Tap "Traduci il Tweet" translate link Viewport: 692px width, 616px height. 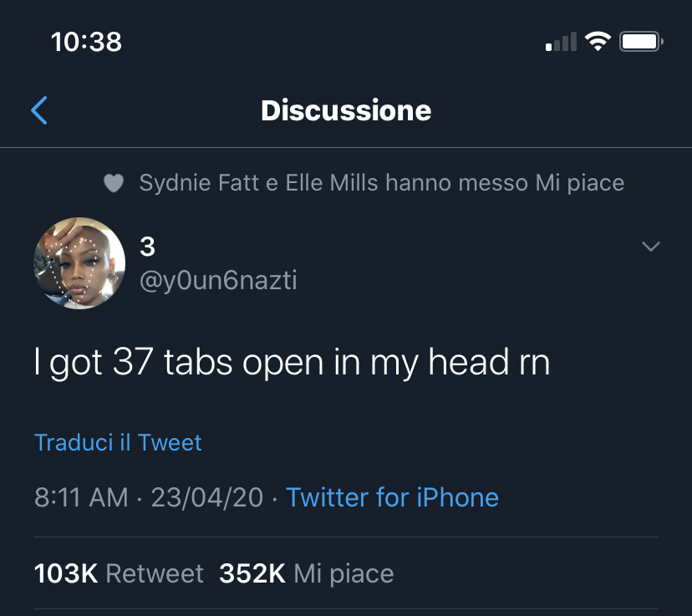point(118,442)
